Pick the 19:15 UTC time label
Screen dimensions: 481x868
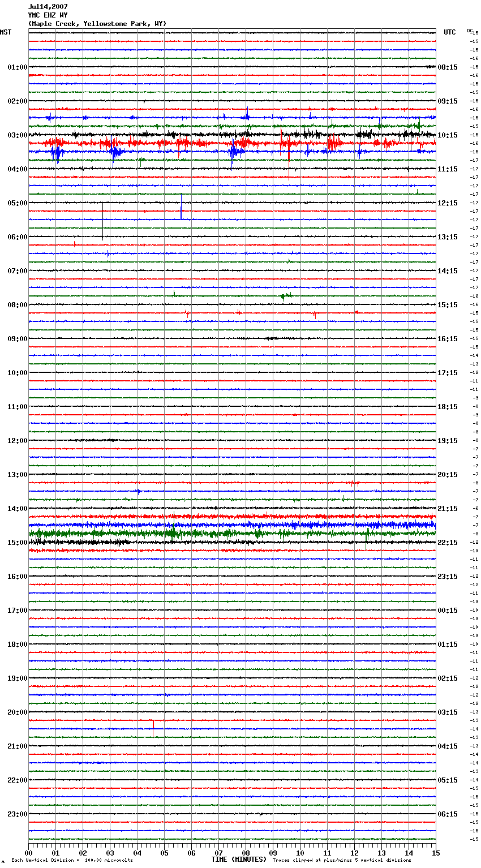coord(448,441)
